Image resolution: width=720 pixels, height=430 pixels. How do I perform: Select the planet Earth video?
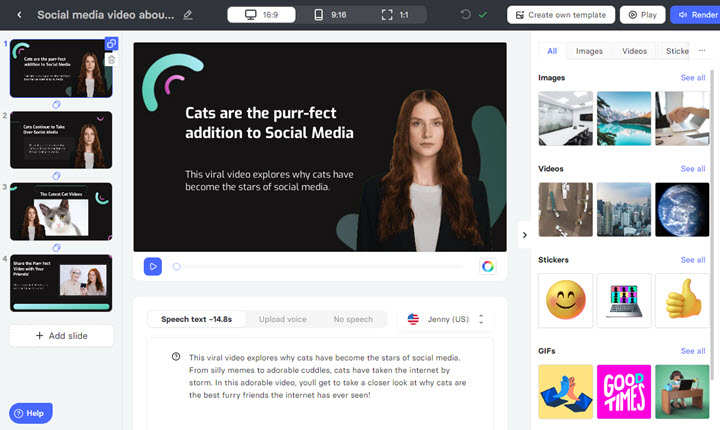pyautogui.click(x=682, y=209)
